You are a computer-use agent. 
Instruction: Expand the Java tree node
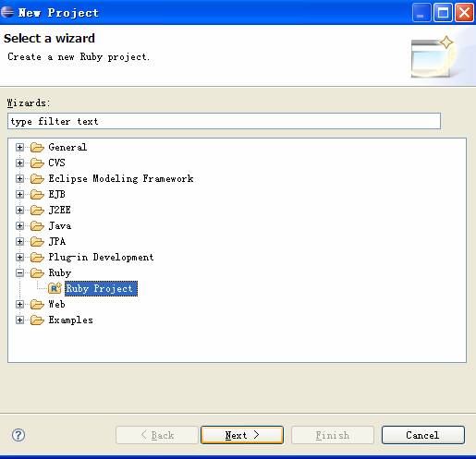(19, 226)
